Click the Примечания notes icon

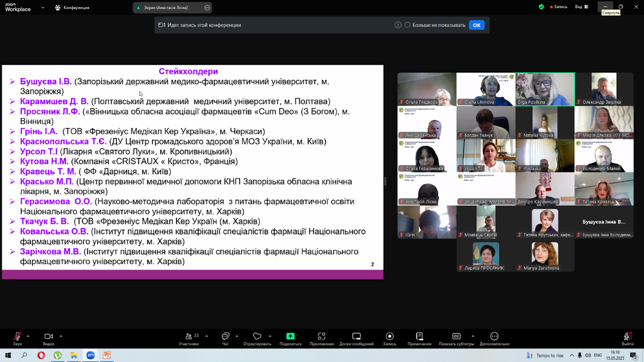pos(419,336)
